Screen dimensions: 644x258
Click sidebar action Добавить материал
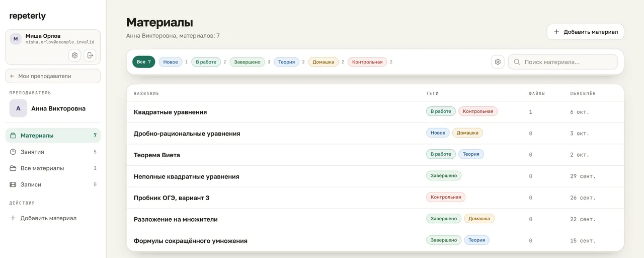coord(53,218)
